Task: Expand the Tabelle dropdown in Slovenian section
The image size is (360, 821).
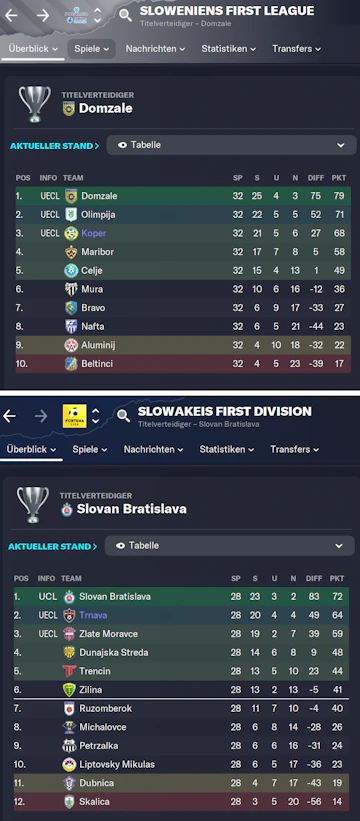Action: 231,145
